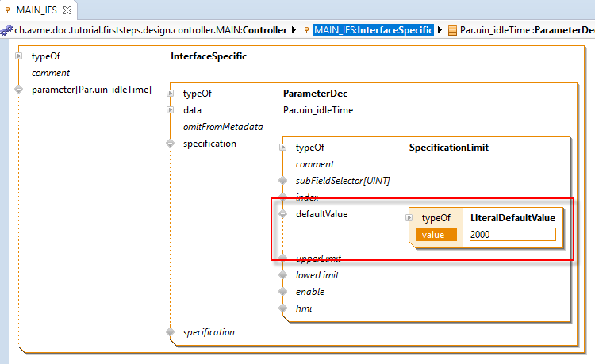Expand the typeOf row of LiteralDefaultValue
This screenshot has height=364, width=595.
409,218
